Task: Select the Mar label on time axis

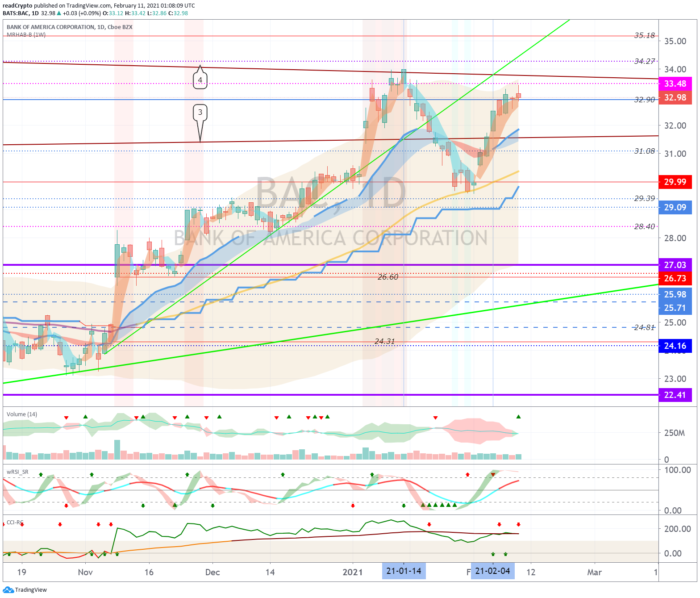Action: (x=594, y=572)
